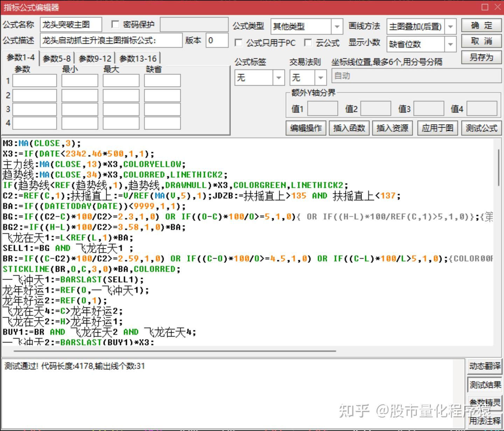Open the 动态翻译 panel

[485, 366]
